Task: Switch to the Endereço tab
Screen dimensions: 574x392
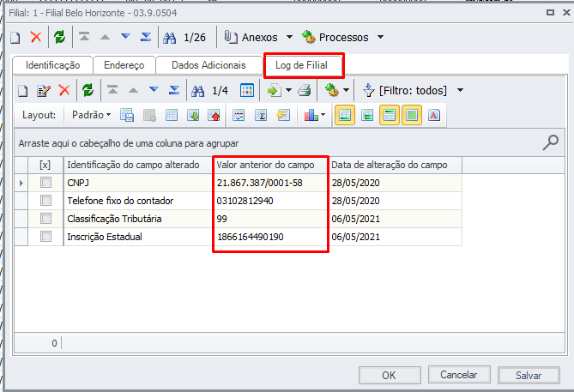Action: [x=124, y=65]
